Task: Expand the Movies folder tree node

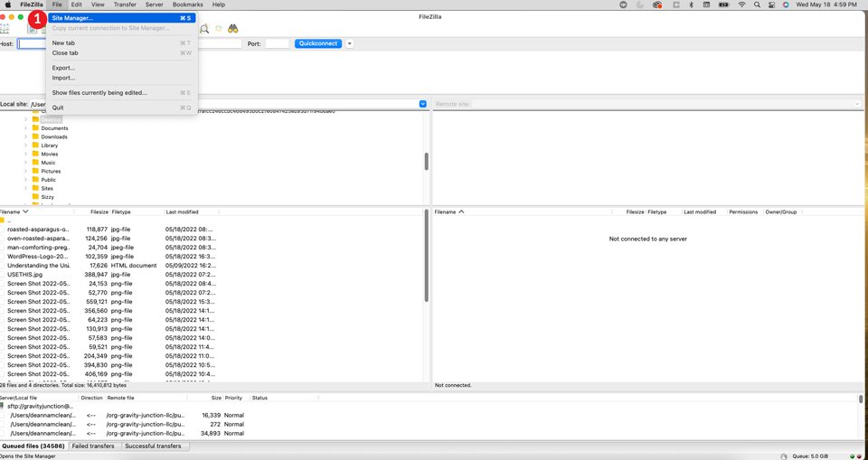Action: point(25,154)
